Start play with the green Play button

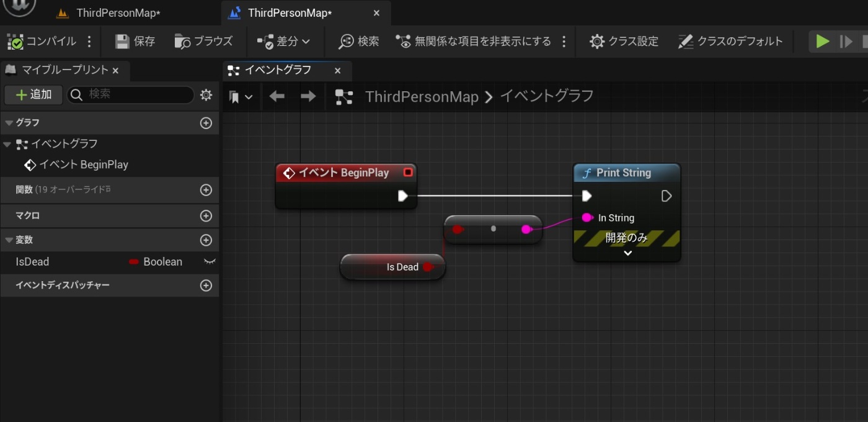(823, 42)
